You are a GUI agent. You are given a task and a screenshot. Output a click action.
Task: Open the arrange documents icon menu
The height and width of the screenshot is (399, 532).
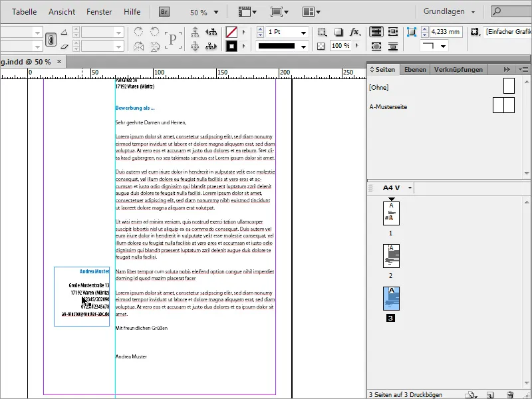(x=311, y=12)
